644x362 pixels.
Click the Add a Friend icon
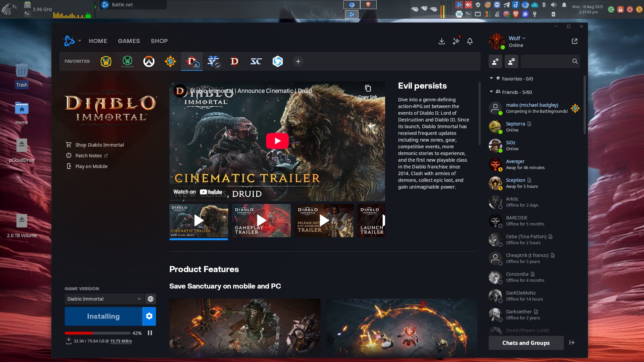(495, 61)
